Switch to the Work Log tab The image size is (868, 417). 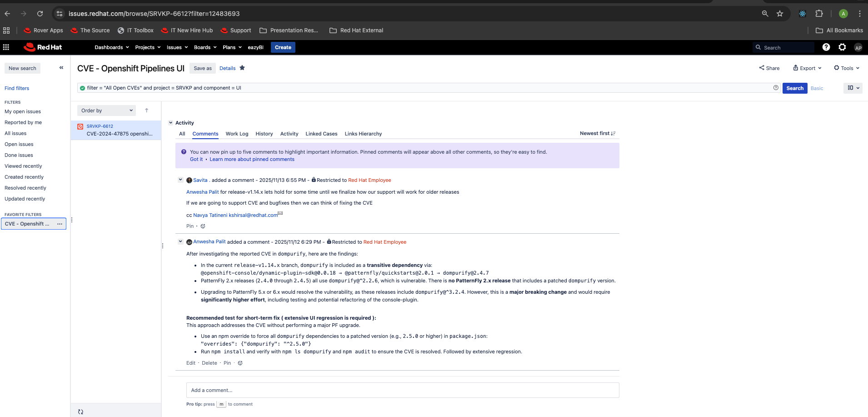[237, 134]
